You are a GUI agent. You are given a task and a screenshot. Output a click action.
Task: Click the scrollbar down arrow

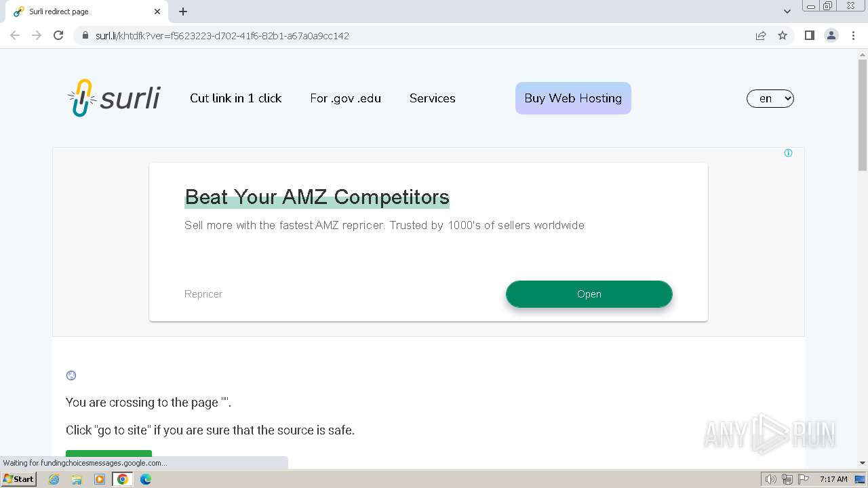click(x=863, y=463)
